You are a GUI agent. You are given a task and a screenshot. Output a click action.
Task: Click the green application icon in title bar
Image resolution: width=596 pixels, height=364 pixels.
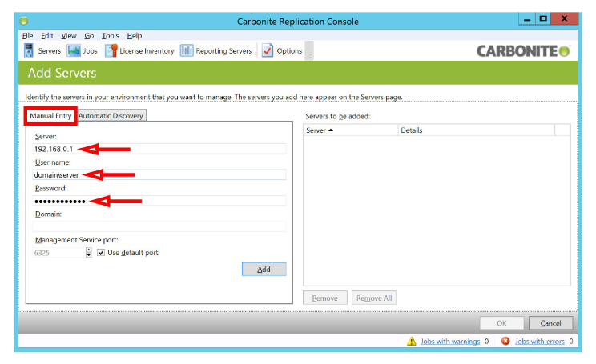tap(24, 21)
